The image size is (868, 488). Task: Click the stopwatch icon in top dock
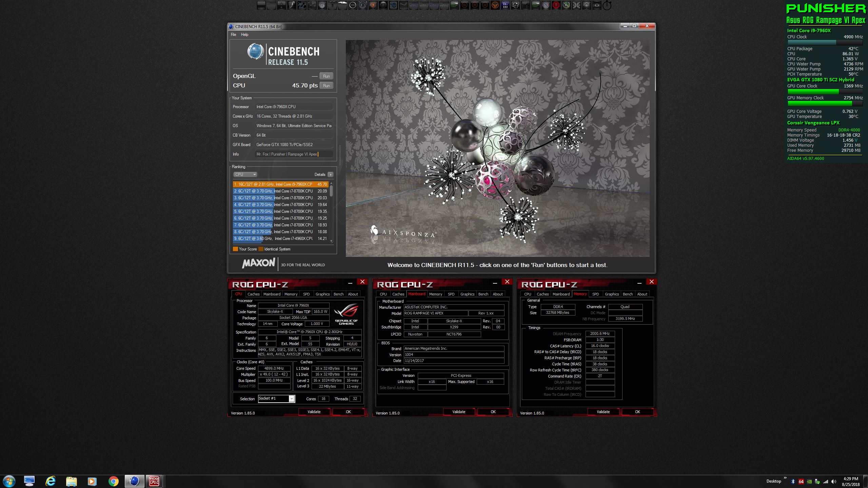pos(607,5)
